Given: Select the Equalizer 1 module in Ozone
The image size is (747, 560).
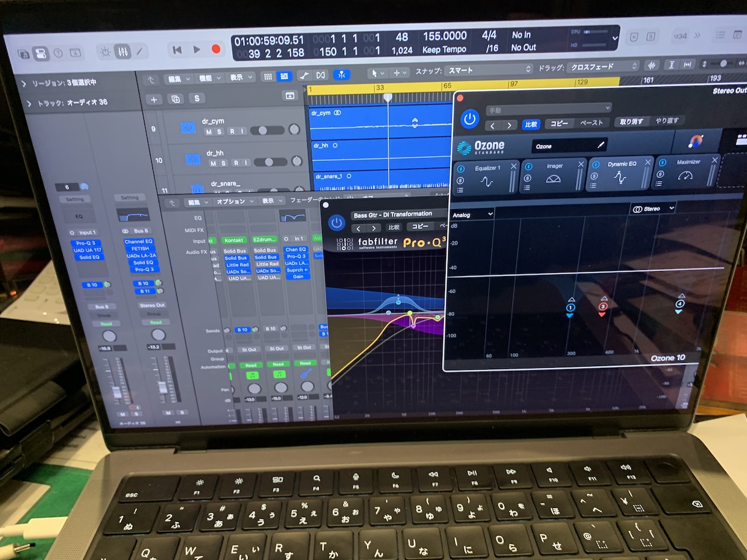Looking at the screenshot, I should (x=486, y=177).
